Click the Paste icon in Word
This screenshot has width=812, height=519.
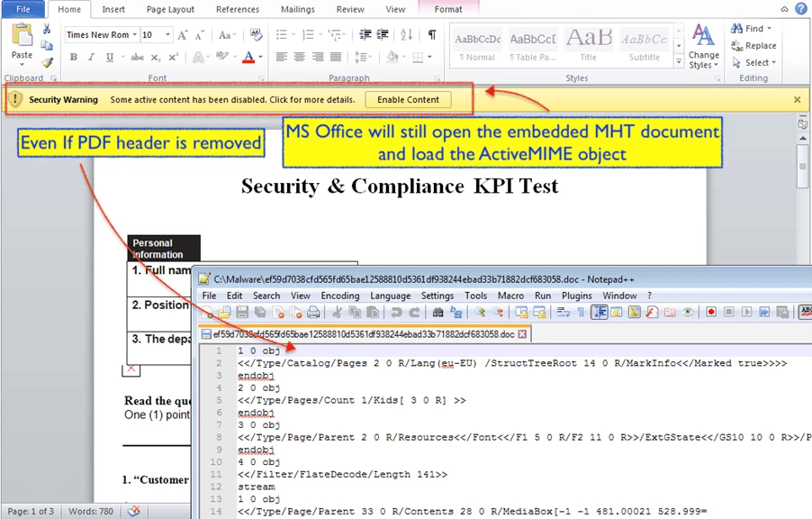22,41
